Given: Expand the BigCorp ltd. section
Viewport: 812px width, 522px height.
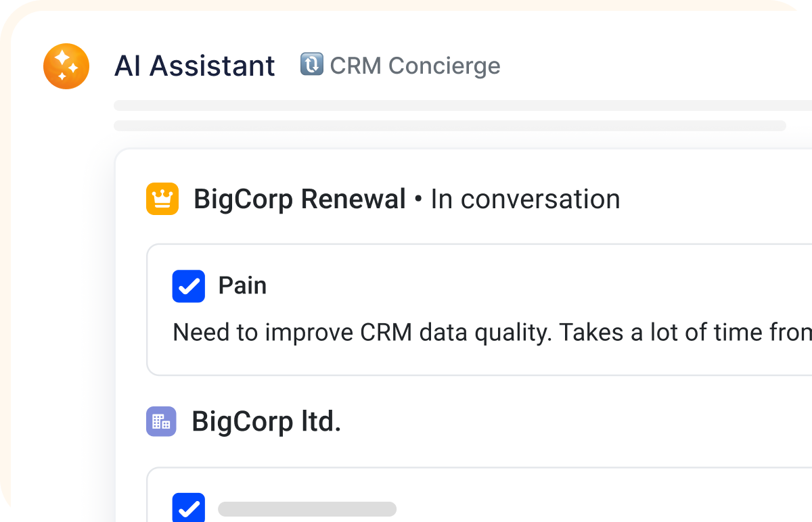Looking at the screenshot, I should [267, 421].
